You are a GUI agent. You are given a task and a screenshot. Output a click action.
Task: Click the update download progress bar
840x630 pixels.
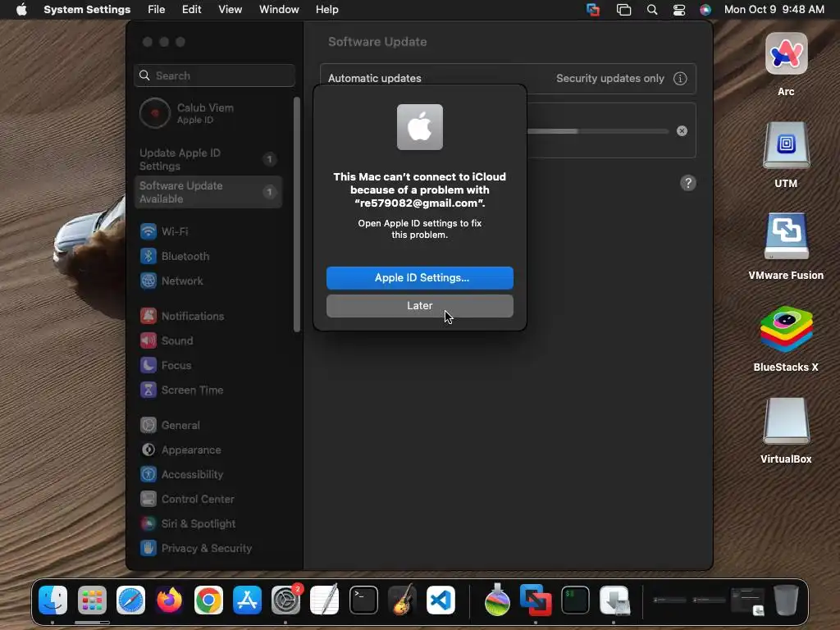click(598, 131)
